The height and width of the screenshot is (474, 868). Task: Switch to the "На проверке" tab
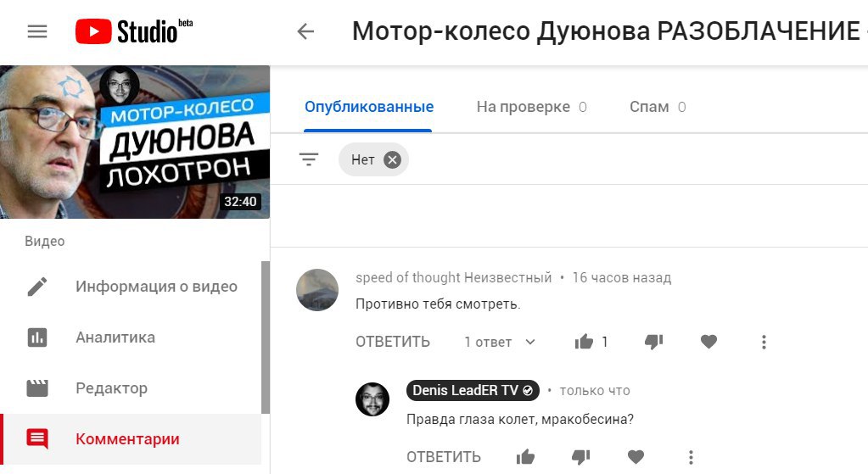coord(531,107)
